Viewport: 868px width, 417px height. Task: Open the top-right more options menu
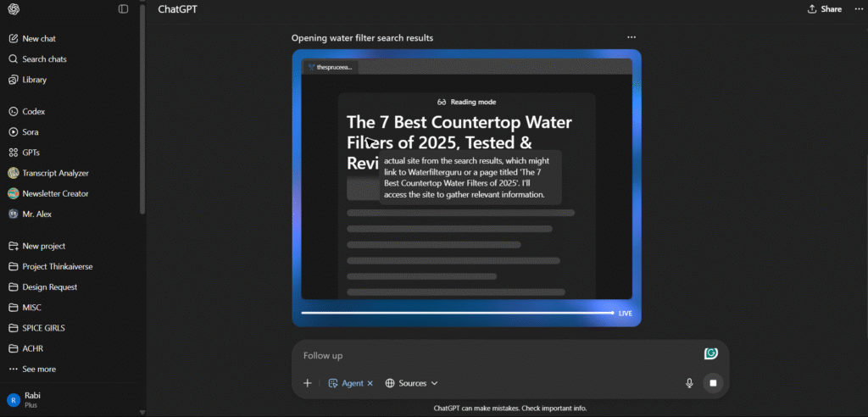pos(860,8)
